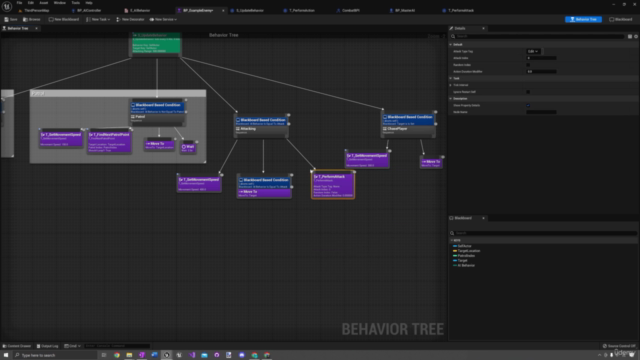Toggle the Random Index checkbox
Viewport: 640px width, 360px height.
coord(528,65)
